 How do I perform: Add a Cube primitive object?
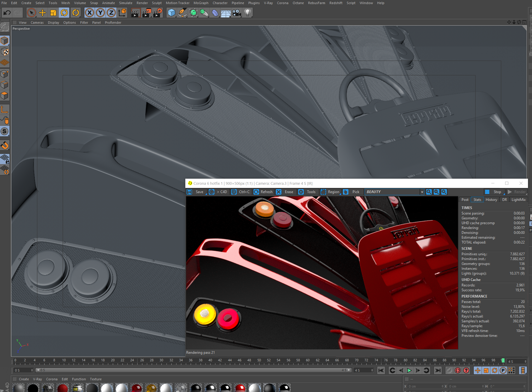click(x=171, y=12)
